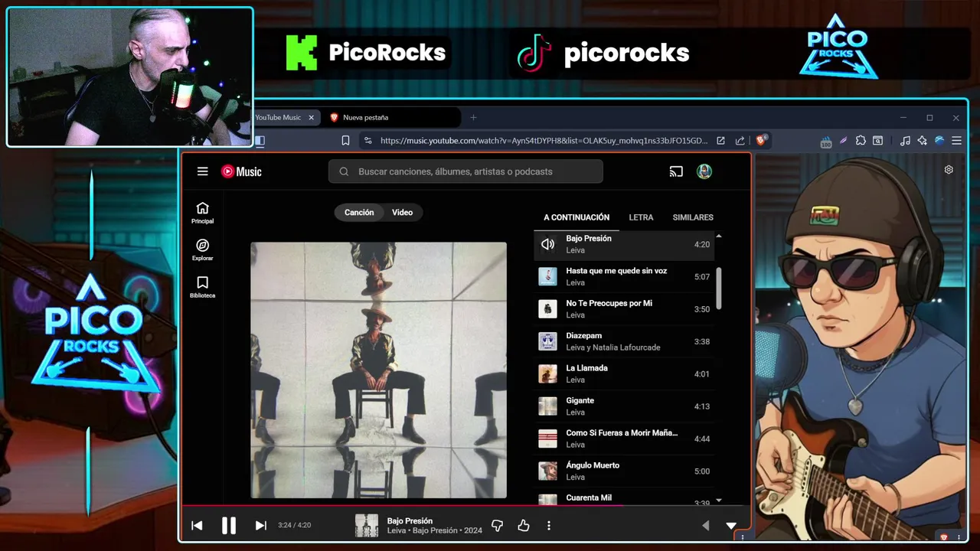Play Ángulo Muerto from the queue
Viewport: 980px width, 551px height.
625,471
